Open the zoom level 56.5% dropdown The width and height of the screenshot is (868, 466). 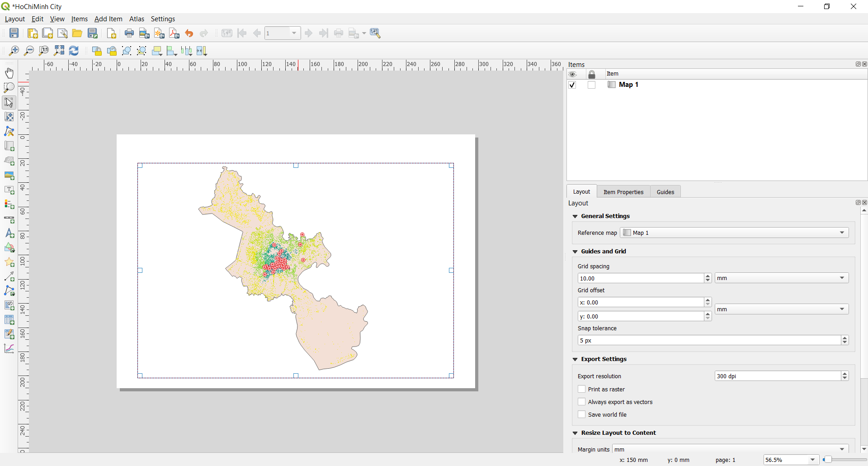792,460
